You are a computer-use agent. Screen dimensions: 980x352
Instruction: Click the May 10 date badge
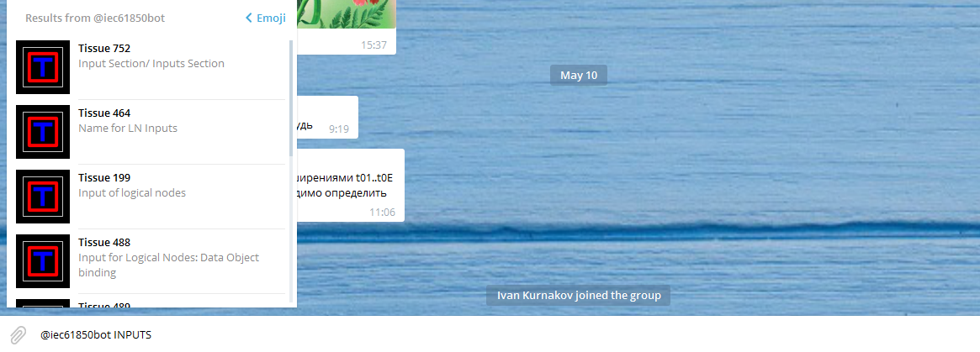point(579,76)
